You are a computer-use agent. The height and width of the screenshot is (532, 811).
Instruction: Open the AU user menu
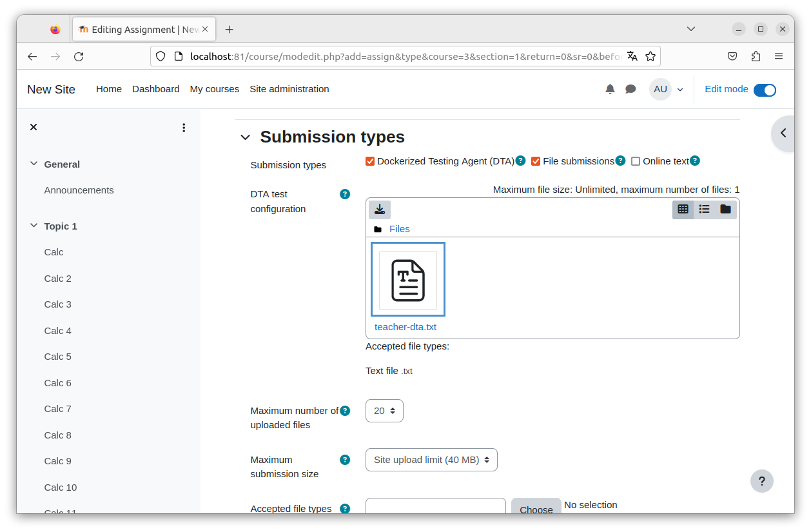click(x=667, y=89)
